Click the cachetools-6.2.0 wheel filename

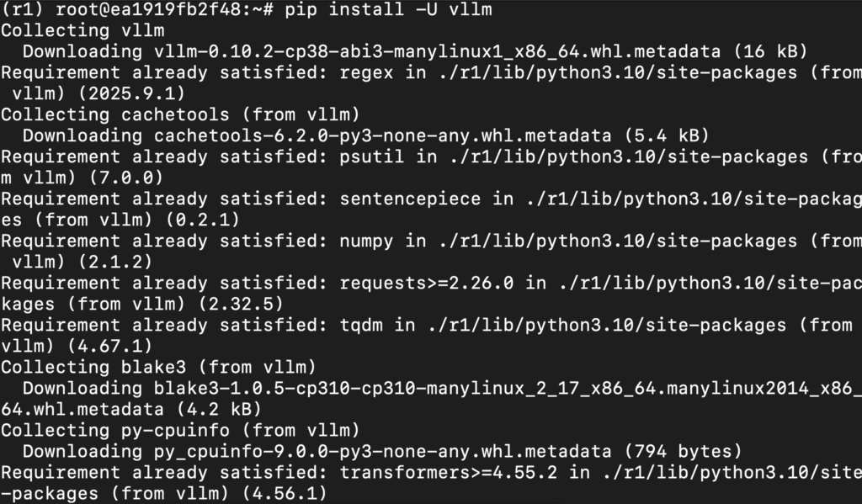click(x=383, y=135)
